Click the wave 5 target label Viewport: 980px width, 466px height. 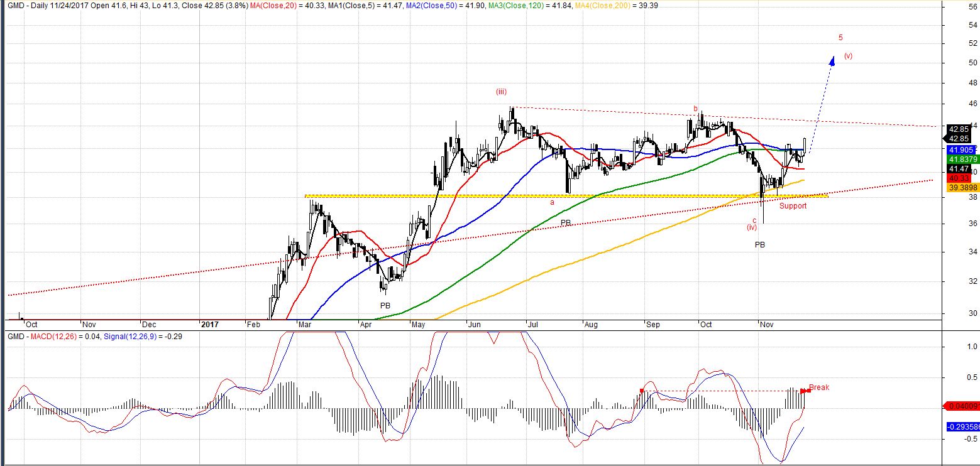pos(840,37)
